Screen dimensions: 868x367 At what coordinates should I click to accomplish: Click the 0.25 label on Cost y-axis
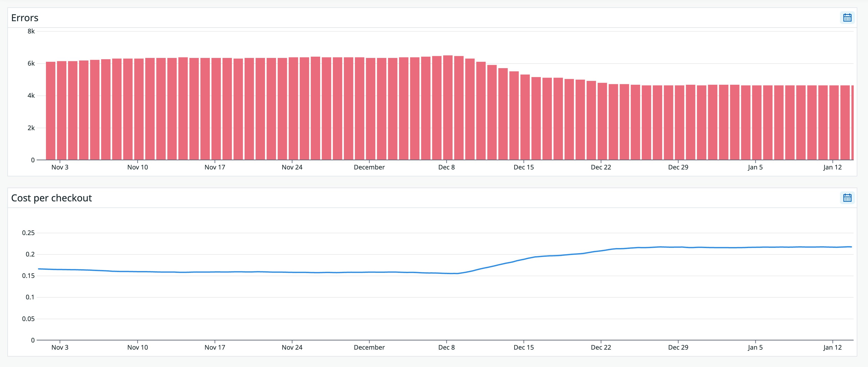tap(28, 233)
